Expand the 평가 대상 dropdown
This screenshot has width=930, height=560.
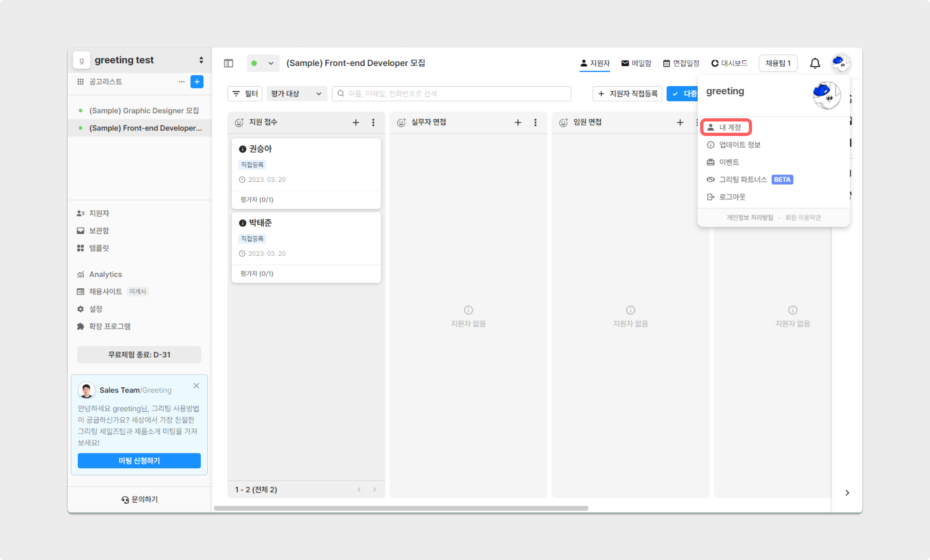(296, 94)
